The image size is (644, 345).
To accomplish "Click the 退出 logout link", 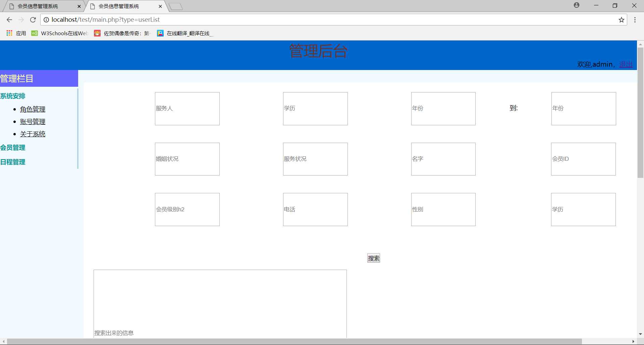I will [626, 64].
